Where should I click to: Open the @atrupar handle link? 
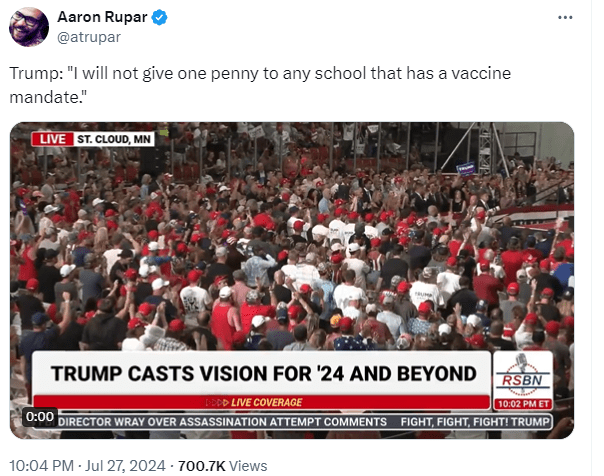pyautogui.click(x=89, y=37)
